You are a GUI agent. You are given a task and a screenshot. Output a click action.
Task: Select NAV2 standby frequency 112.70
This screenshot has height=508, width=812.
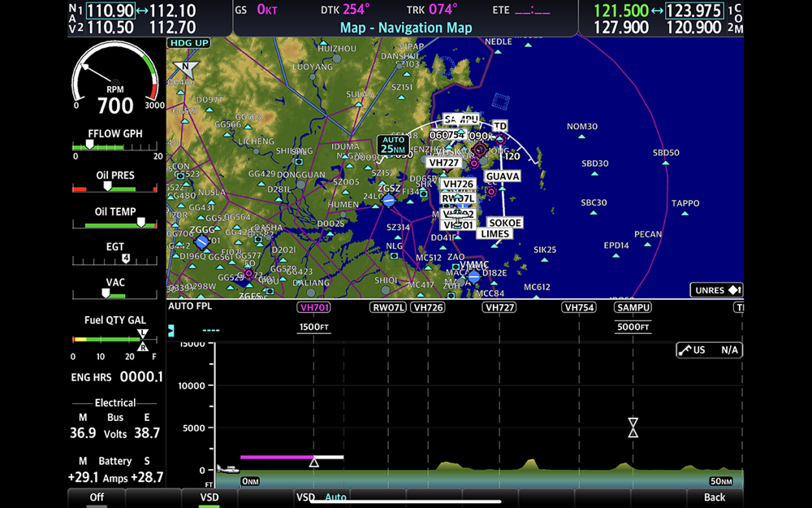point(172,27)
